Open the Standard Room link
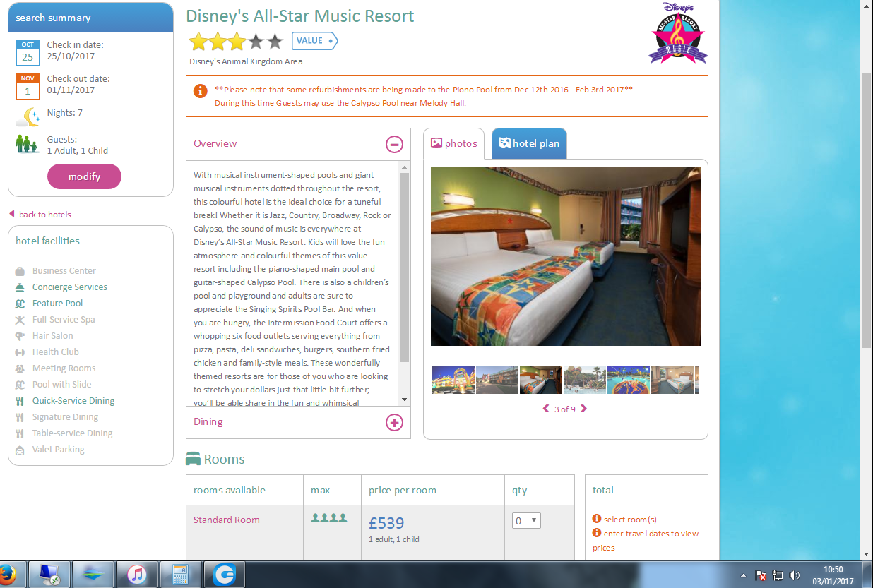Viewport: 873px width, 588px height. [x=227, y=520]
